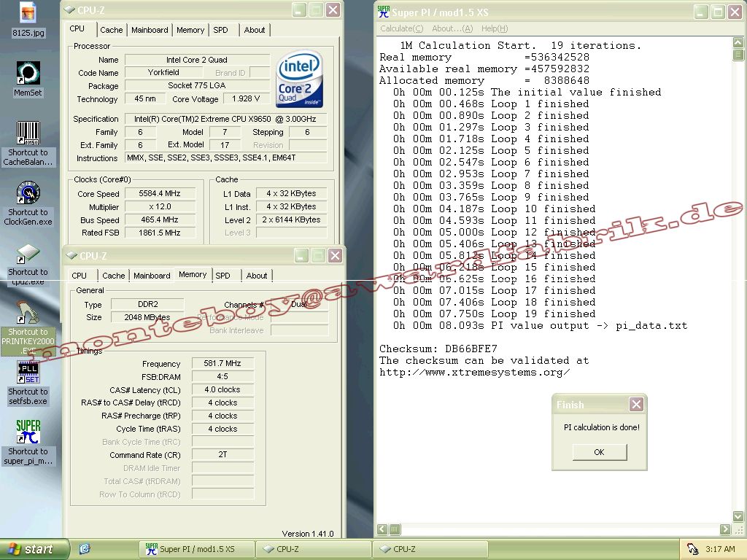Click the Specification field with X9650
This screenshot has width=747, height=560.
(226, 119)
